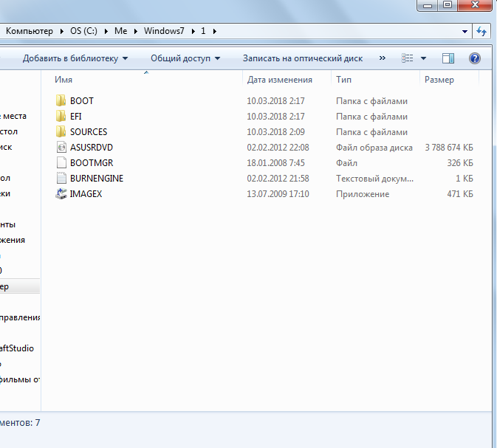Expand arrow after 'OS (C:)' in breadcrumb

tap(106, 31)
